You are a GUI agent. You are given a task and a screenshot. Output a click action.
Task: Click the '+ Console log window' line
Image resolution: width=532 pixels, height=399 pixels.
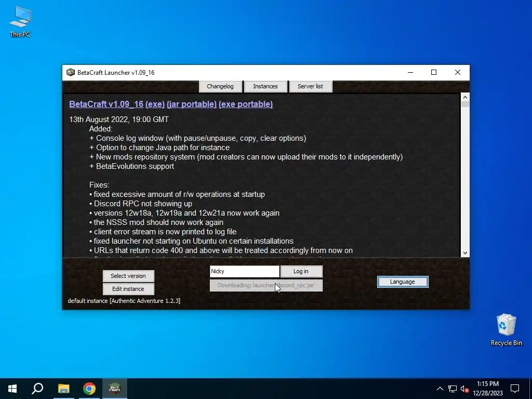click(198, 138)
